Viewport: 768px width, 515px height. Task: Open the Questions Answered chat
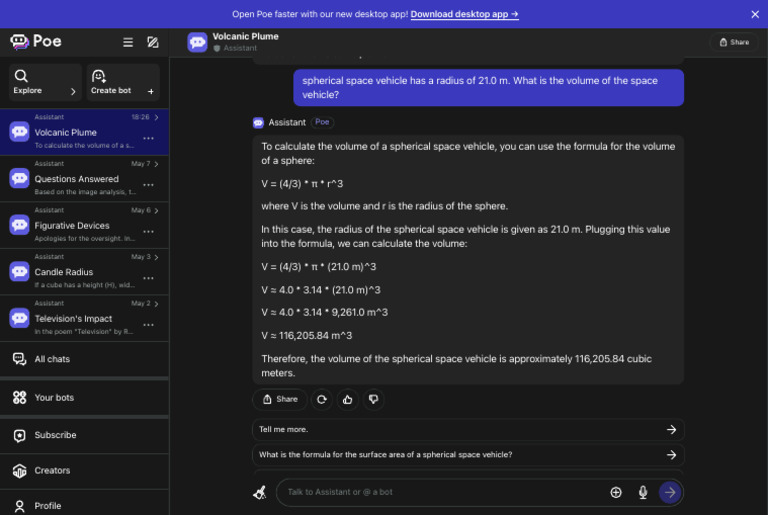pos(84,178)
